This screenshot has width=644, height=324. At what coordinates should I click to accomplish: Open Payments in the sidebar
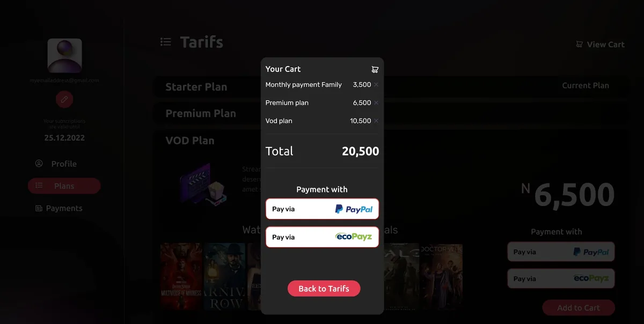point(64,208)
